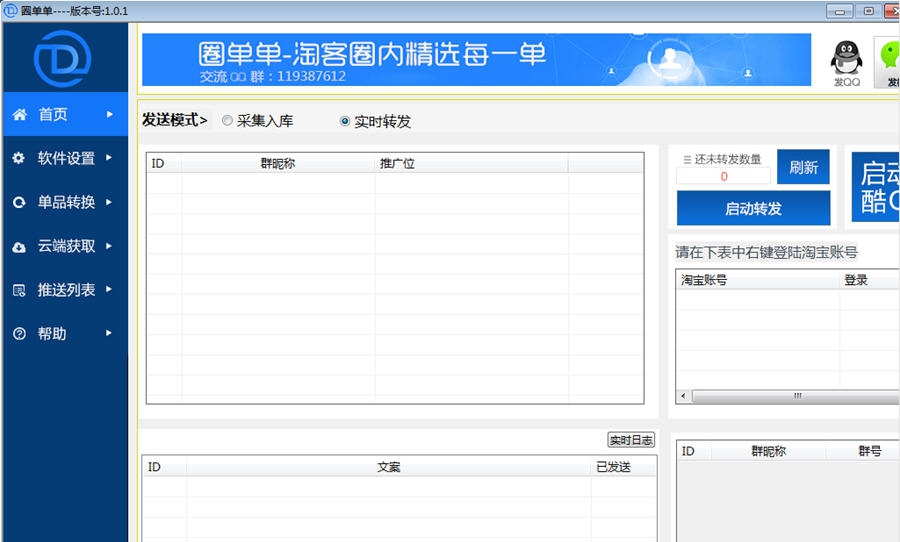Click the list icon beside 推送列表
Image resolution: width=900 pixels, height=542 pixels.
coord(19,291)
